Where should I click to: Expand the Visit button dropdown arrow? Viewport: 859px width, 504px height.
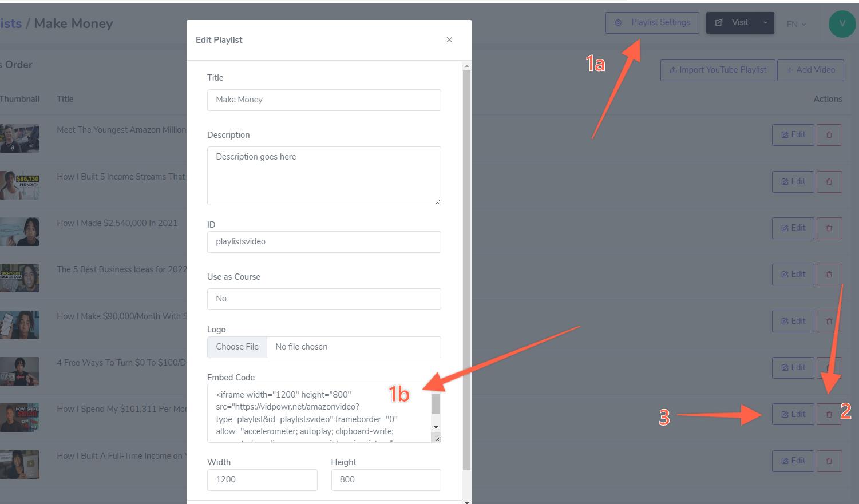pos(765,23)
